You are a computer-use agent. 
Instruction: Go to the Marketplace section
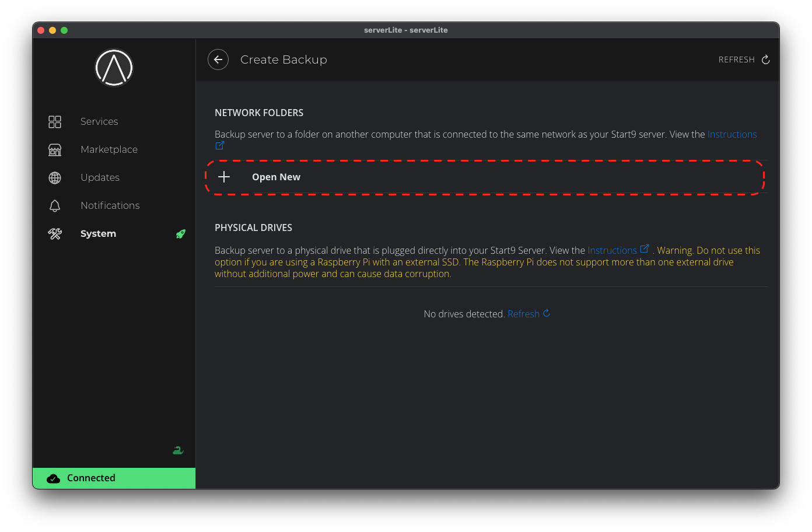(109, 149)
